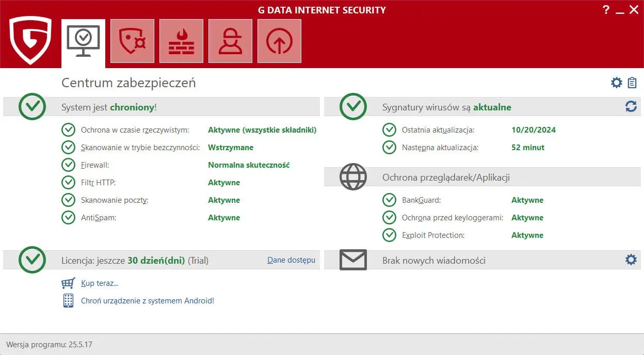
Task: Open message settings gear next to Brak nowych wiadomości
Action: pos(631,260)
